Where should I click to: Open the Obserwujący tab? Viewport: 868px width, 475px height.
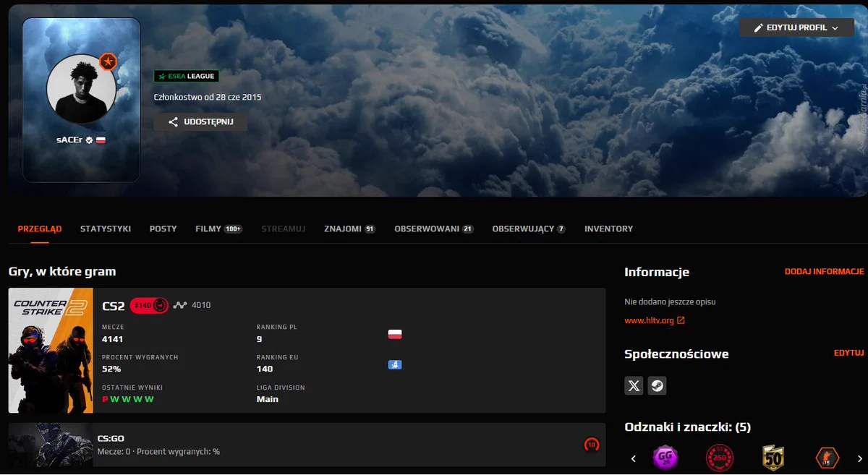(x=529, y=228)
